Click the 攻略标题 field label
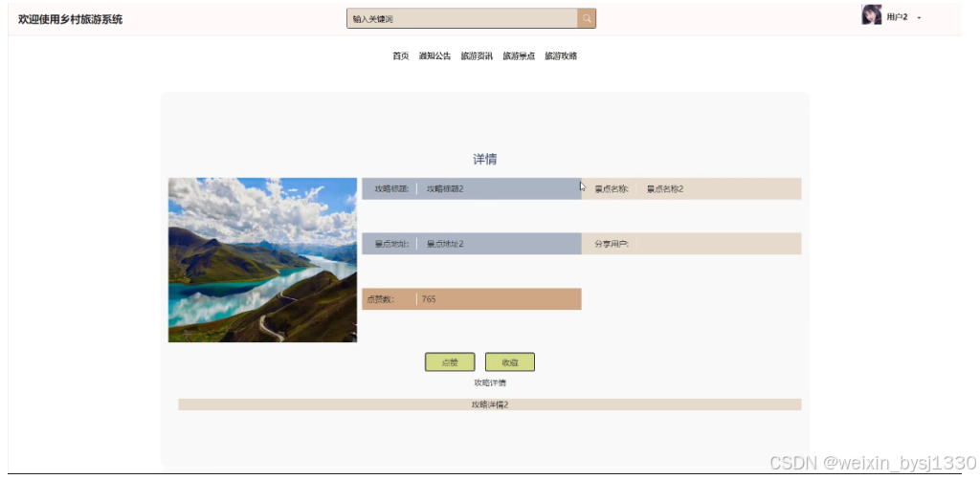Viewport: 980px width, 480px height. (x=391, y=188)
